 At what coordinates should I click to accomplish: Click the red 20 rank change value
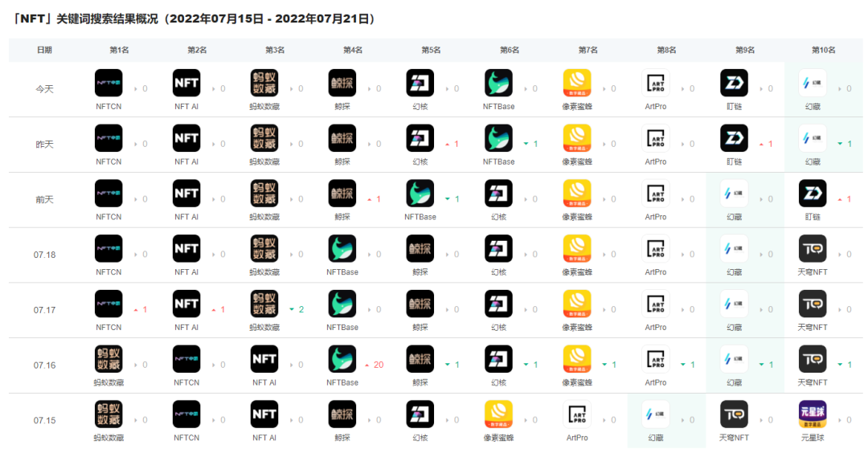click(379, 365)
